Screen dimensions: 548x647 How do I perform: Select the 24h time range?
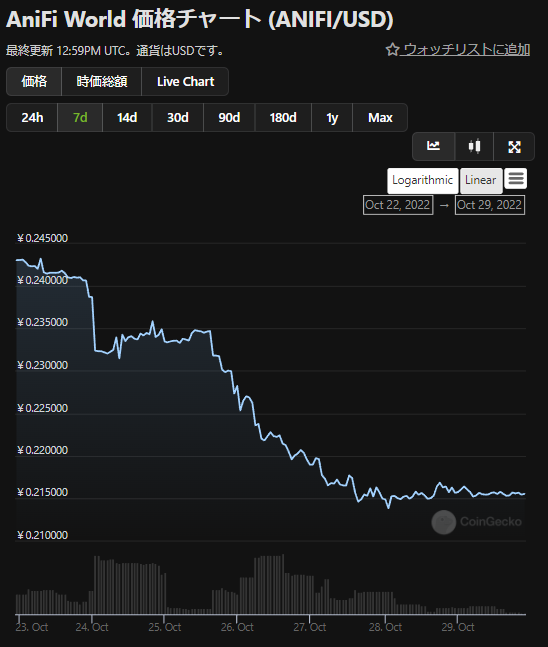coord(32,118)
